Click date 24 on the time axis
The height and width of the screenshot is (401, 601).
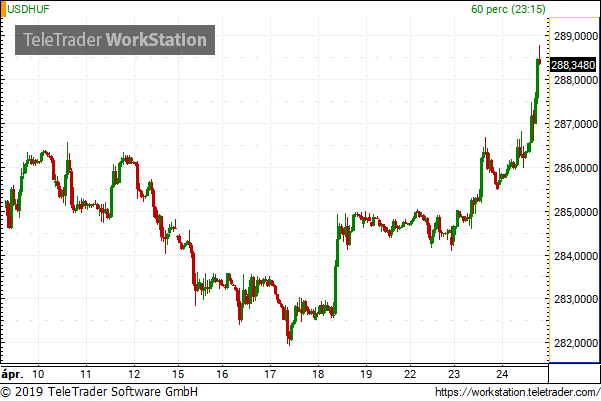(502, 374)
